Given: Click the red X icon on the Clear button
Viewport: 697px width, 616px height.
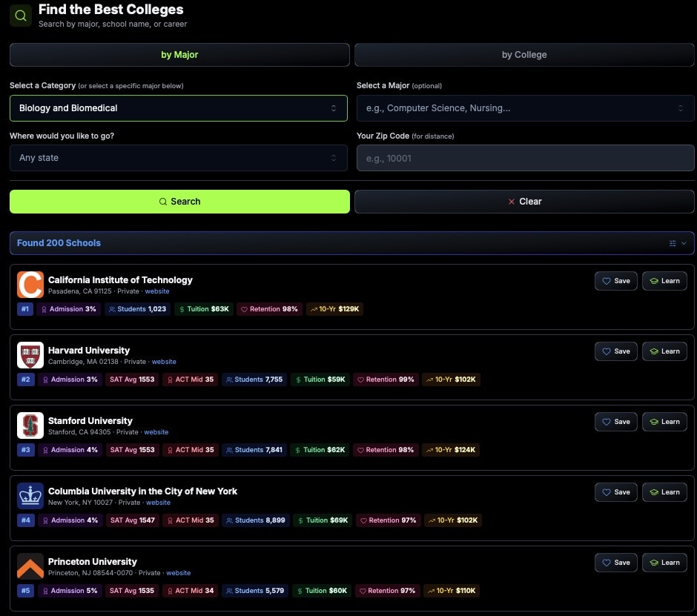Looking at the screenshot, I should 511,201.
